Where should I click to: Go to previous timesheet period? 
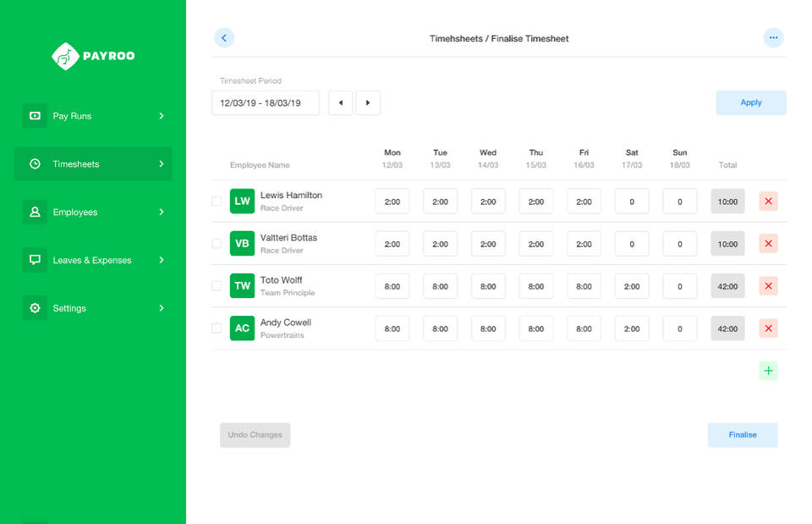pos(341,102)
